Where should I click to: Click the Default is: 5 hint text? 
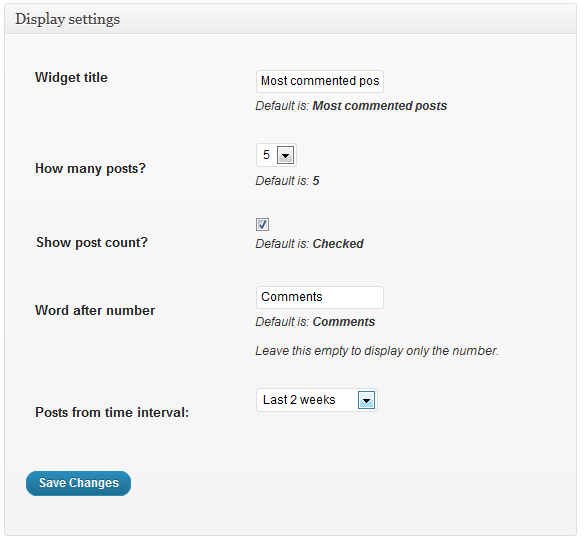tap(287, 181)
